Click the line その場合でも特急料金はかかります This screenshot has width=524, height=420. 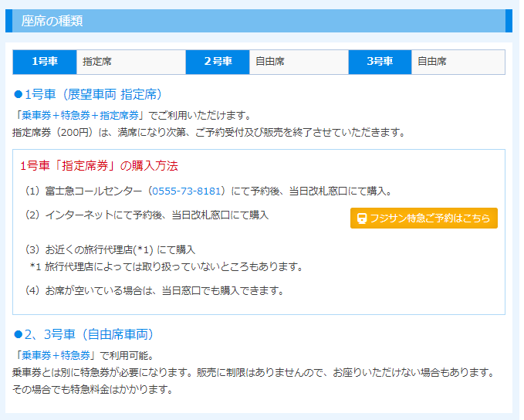pyautogui.click(x=93, y=389)
